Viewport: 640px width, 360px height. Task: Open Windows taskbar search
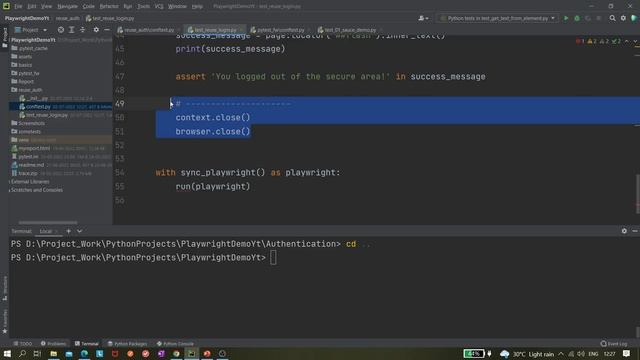tap(22, 353)
